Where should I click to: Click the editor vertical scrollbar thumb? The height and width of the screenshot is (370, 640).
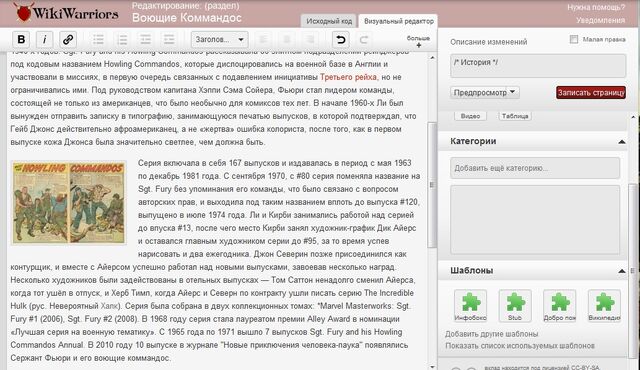coord(432,184)
